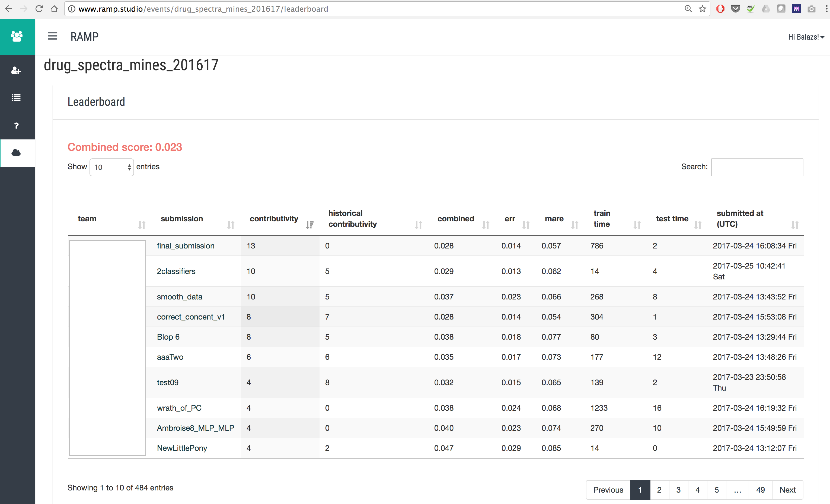Expand the Hi Balazs user menu
Viewport: 830px width, 504px height.
(806, 37)
